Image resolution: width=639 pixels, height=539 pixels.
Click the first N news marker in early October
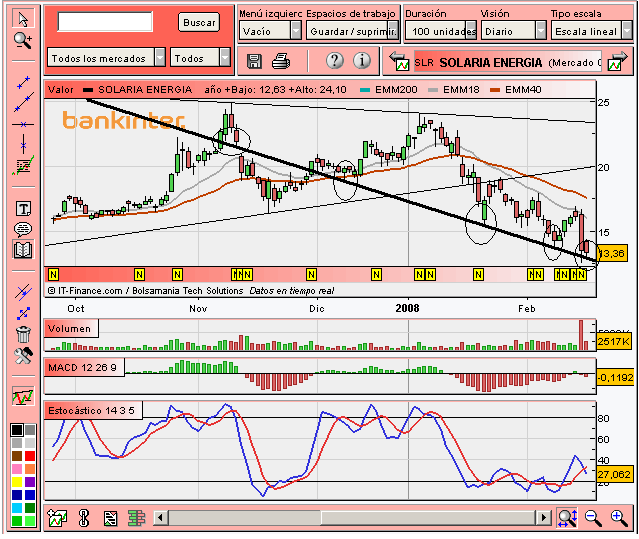(53, 275)
